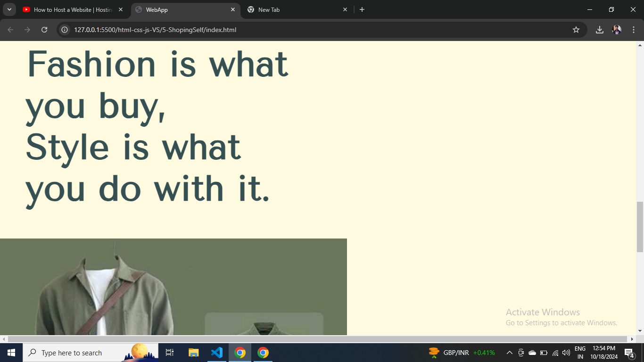644x362 pixels.
Task: Switch to the New Tab tab
Action: (x=297, y=9)
